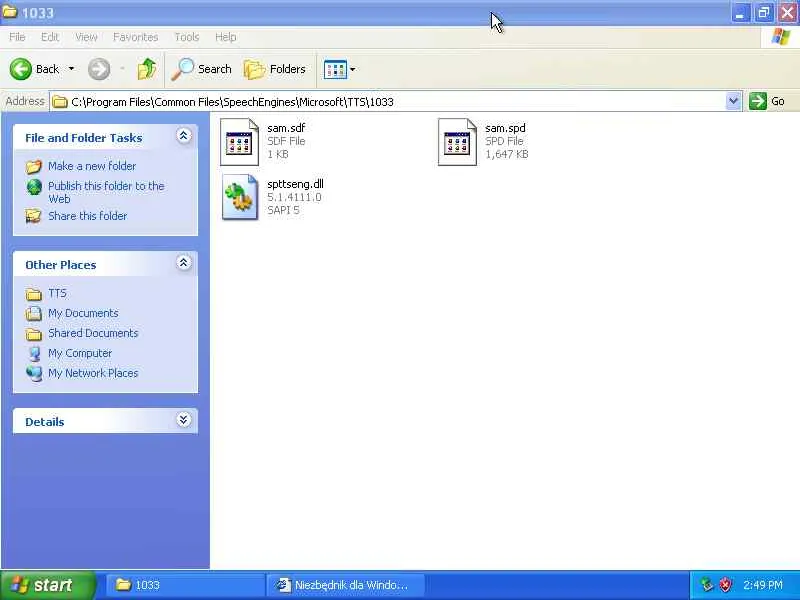Click the title bar folder icon
Screen dimensions: 800x600
[x=10, y=12]
